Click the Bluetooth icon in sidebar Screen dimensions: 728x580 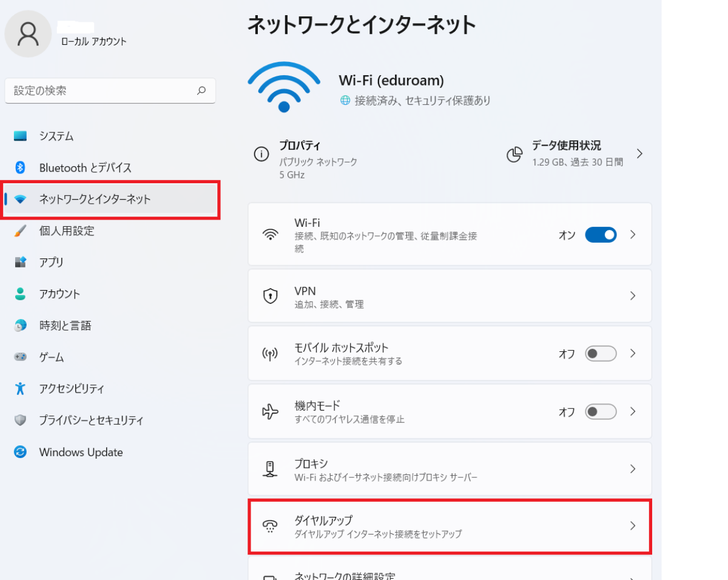pos(20,167)
